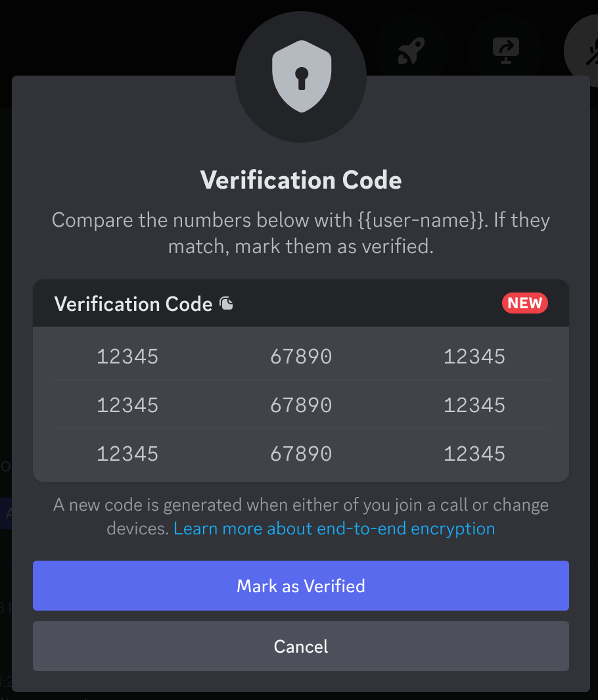Select first 12345 in middle row
This screenshot has width=598, height=700.
click(x=127, y=406)
